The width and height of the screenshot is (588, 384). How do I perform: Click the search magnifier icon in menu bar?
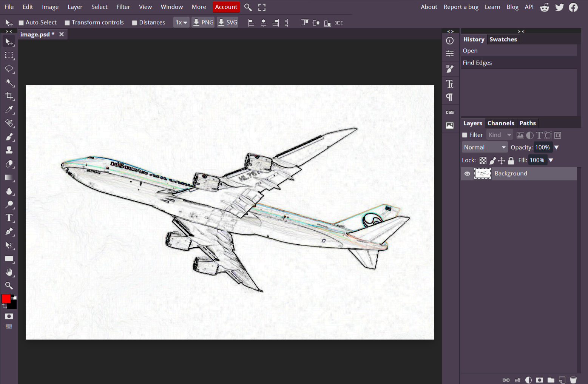248,7
